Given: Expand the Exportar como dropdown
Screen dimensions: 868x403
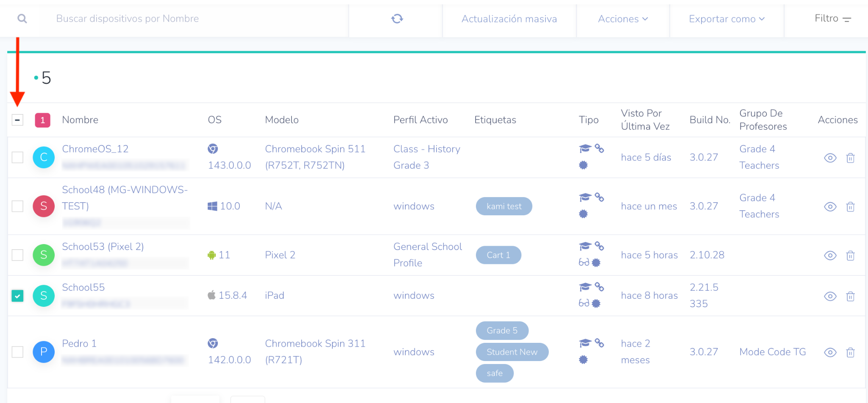Looking at the screenshot, I should tap(726, 19).
